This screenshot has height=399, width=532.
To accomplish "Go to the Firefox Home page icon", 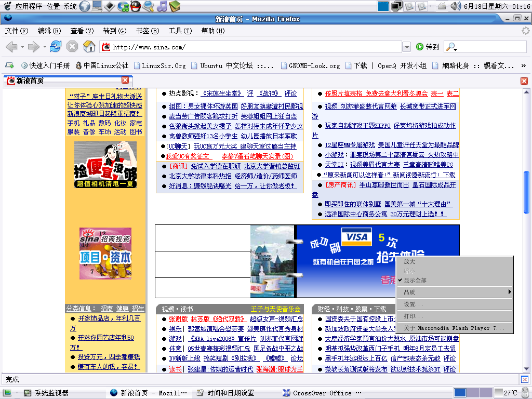I will [89, 46].
